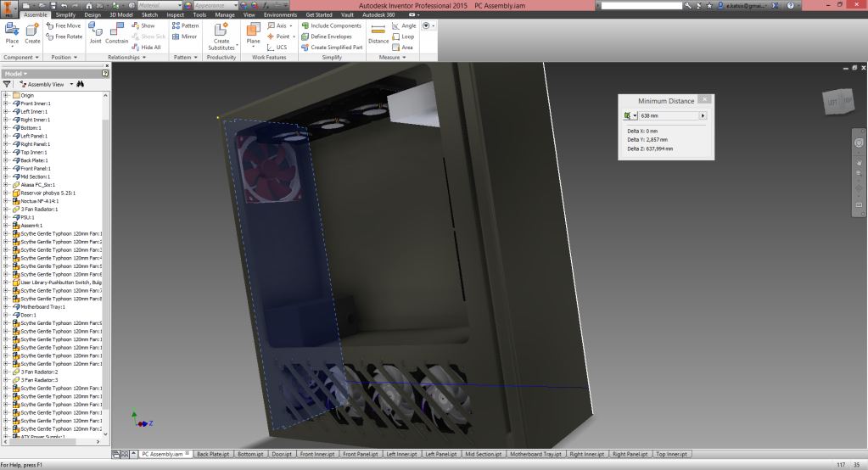Click Create Substitutes tool
The width and height of the screenshot is (868, 470).
point(221,36)
